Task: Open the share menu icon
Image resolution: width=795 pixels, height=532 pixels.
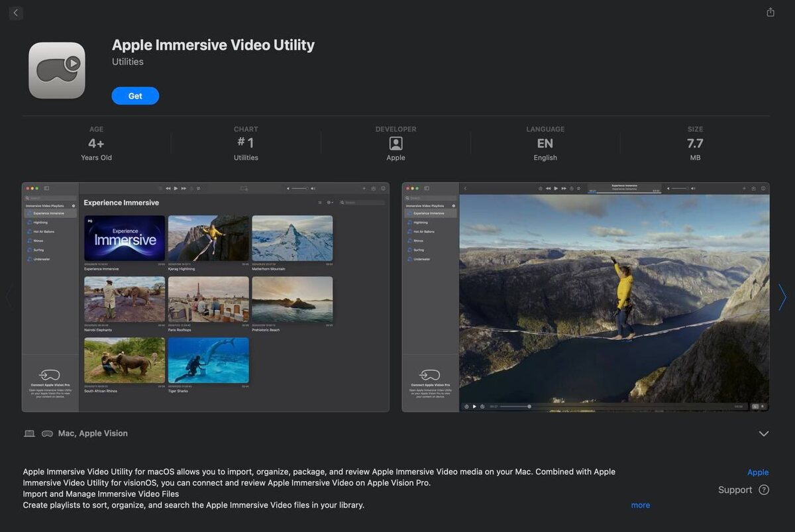Action: coord(770,12)
